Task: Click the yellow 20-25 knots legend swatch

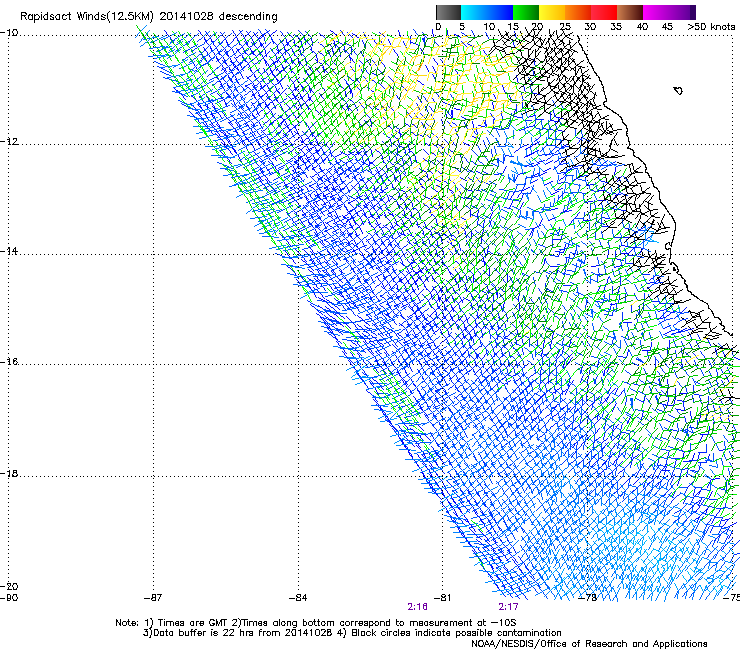Action: pyautogui.click(x=552, y=12)
